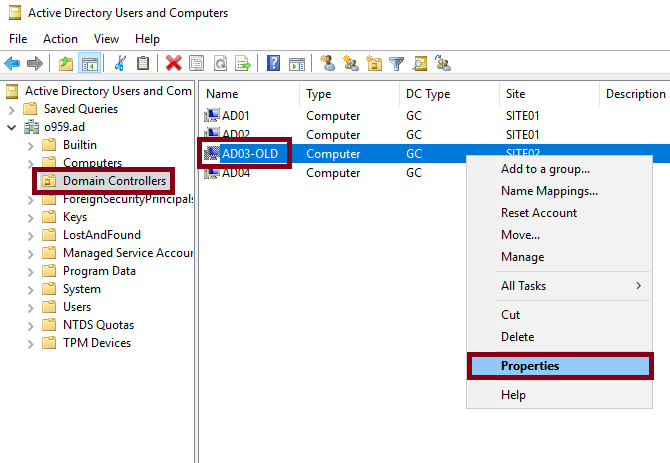Click the red X Delete toolbar icon
Image resolution: width=670 pixels, height=463 pixels.
coord(173,64)
